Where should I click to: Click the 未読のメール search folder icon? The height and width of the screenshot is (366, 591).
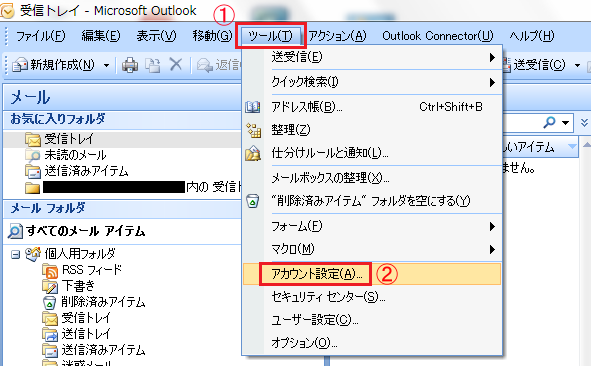tap(33, 155)
